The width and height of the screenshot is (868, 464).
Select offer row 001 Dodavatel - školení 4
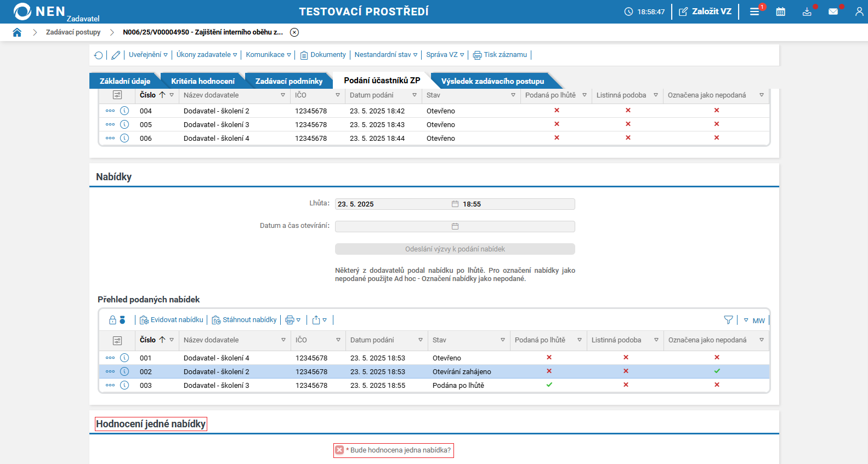click(216, 358)
